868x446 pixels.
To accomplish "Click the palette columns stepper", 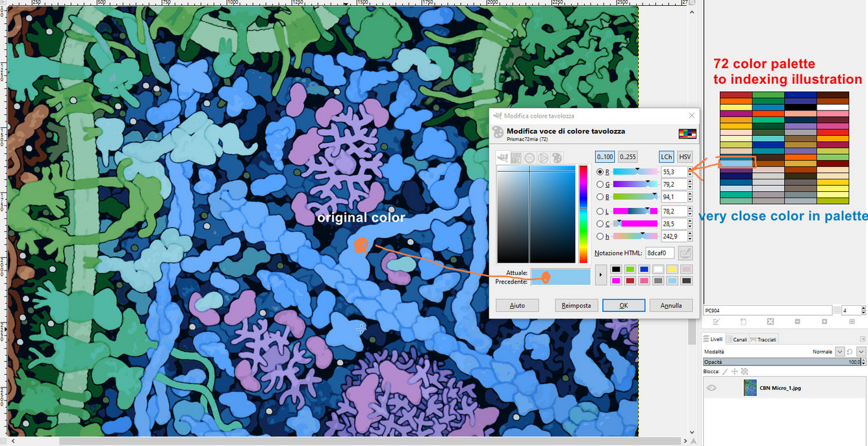I will (x=863, y=311).
